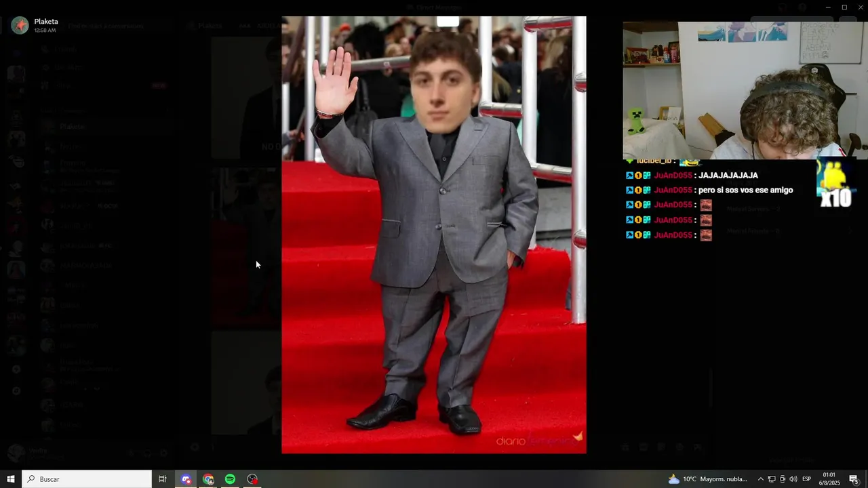This screenshot has width=868, height=488.
Task: Click the Meet Now camera tray icon
Action: pyautogui.click(x=783, y=479)
